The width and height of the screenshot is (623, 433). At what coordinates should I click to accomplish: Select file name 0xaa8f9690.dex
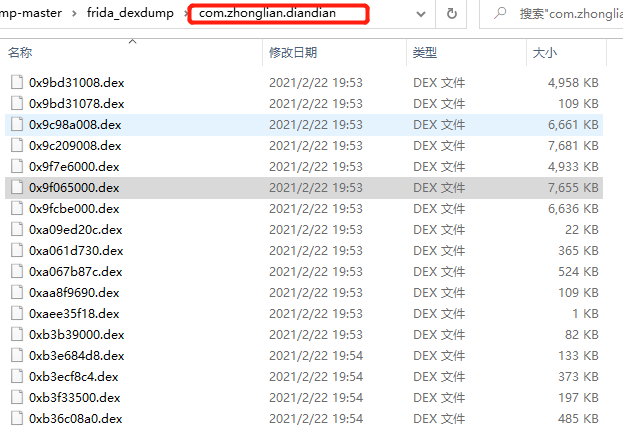click(74, 293)
